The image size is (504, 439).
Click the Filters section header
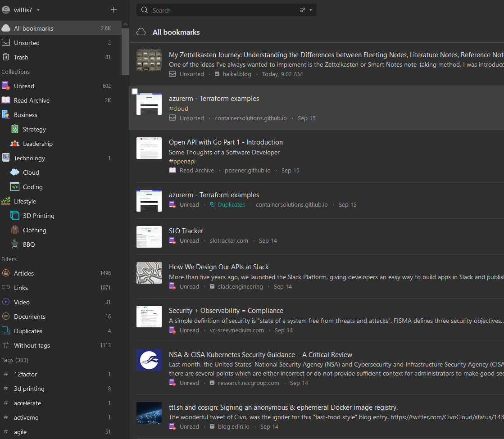tap(9, 259)
